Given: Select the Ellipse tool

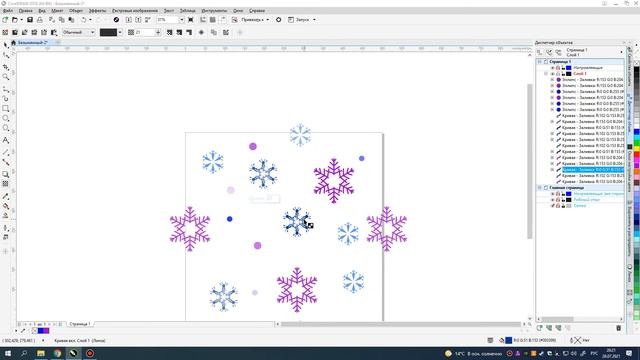Looking at the screenshot, I should tap(5, 118).
